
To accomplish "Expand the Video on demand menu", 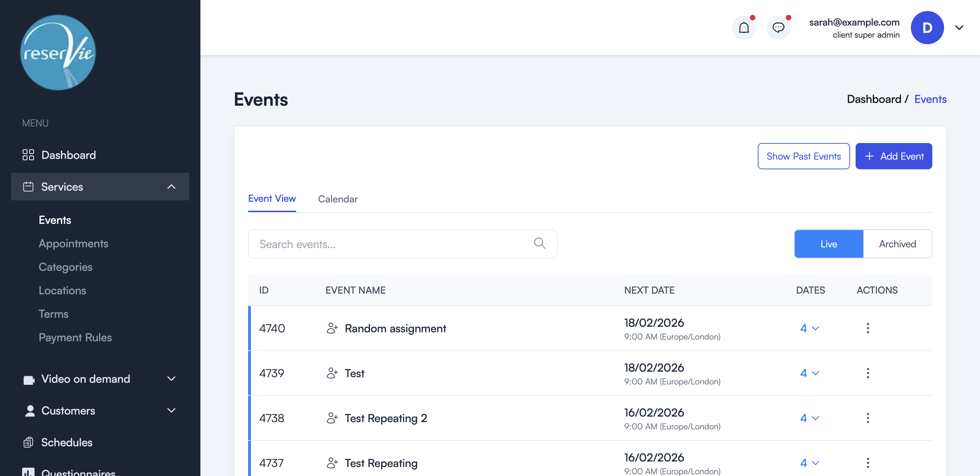I will tap(171, 379).
